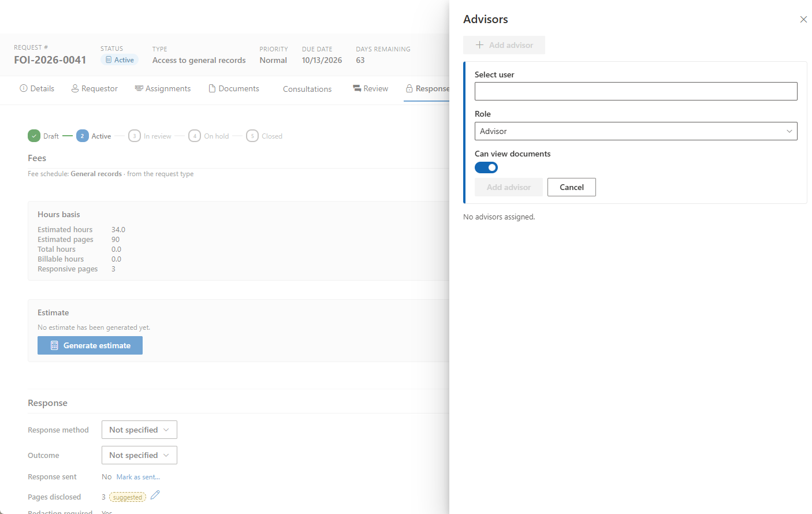
Task: Click the due date 10/13/2026
Action: pos(322,60)
